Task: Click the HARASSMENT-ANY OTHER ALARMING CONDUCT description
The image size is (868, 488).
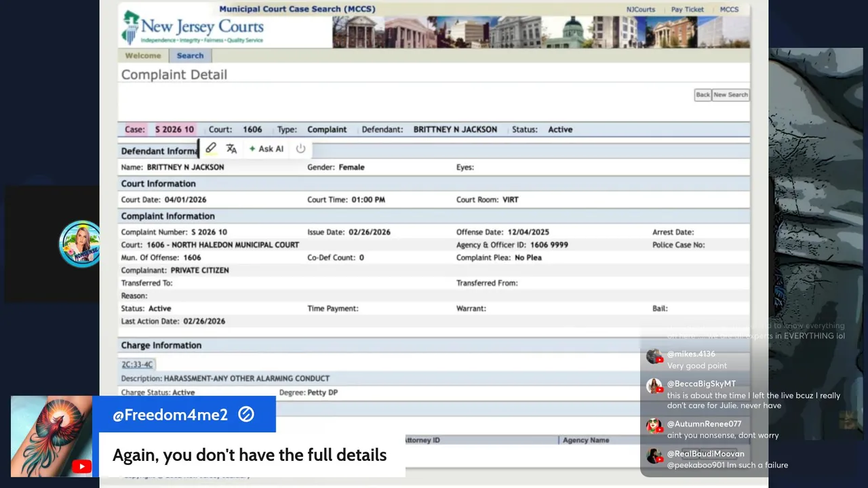Action: 247,379
